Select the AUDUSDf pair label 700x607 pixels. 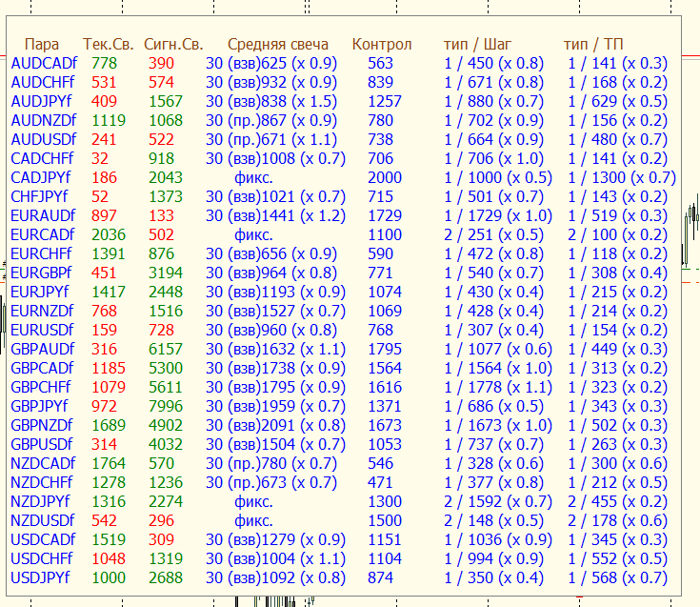[43, 139]
